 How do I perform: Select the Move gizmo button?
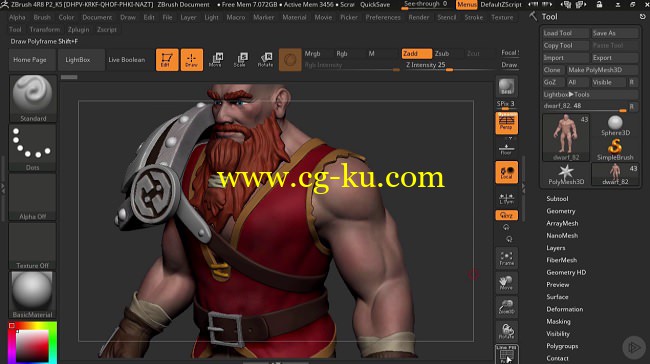(216, 60)
